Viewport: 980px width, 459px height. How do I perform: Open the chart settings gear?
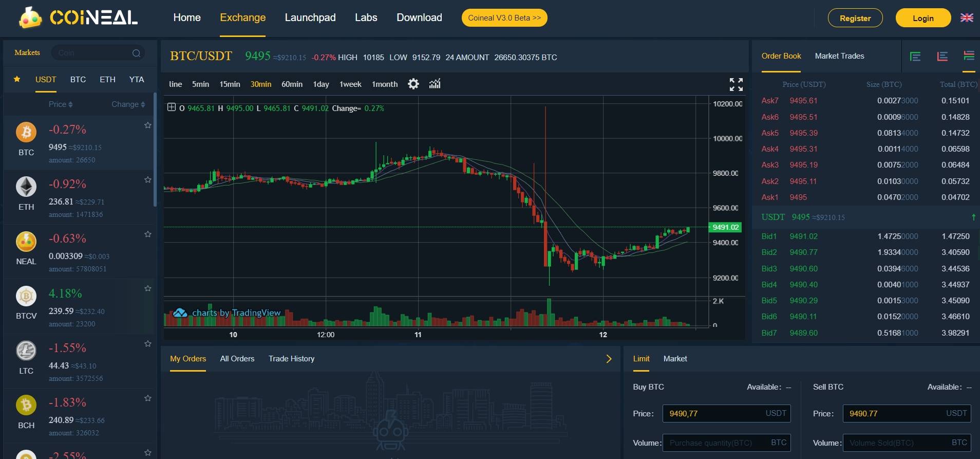click(x=413, y=84)
